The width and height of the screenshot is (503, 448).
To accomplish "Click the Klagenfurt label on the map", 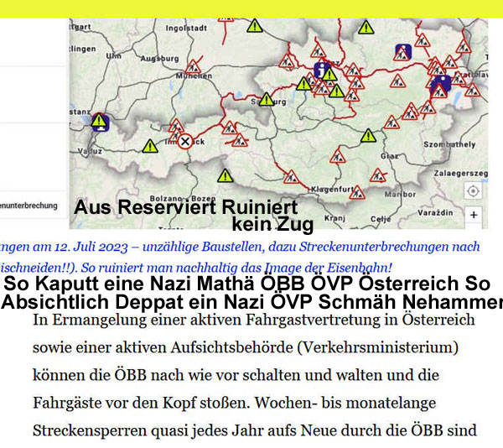I will coord(332,190).
